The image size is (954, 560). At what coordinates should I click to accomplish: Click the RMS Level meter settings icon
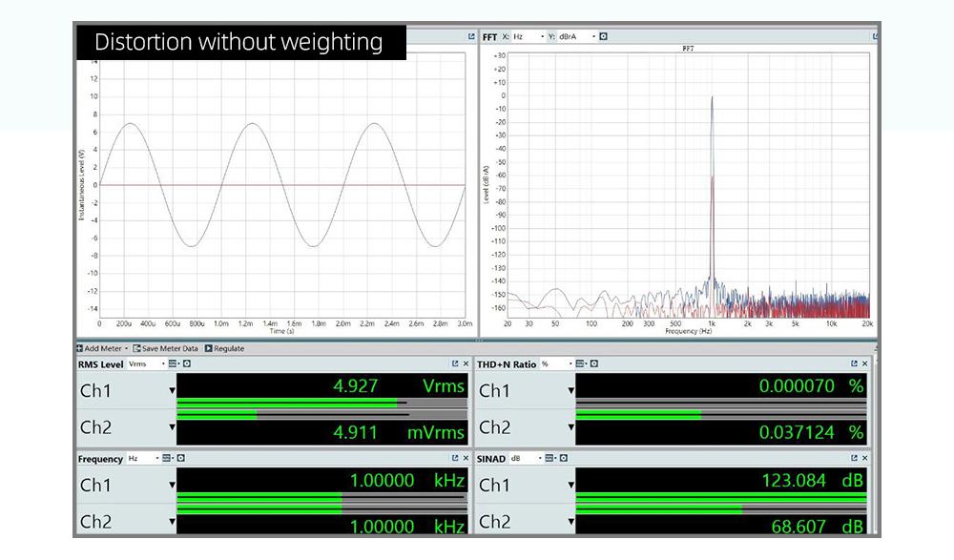tap(186, 363)
